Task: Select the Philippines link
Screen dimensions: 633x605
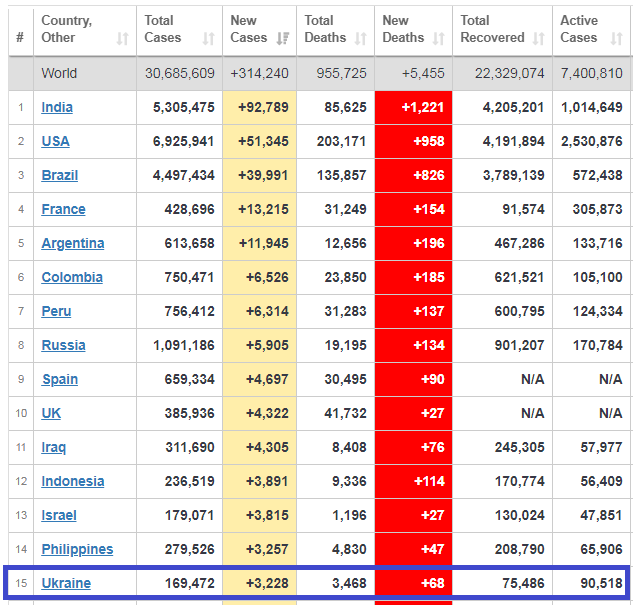Action: pos(77,550)
